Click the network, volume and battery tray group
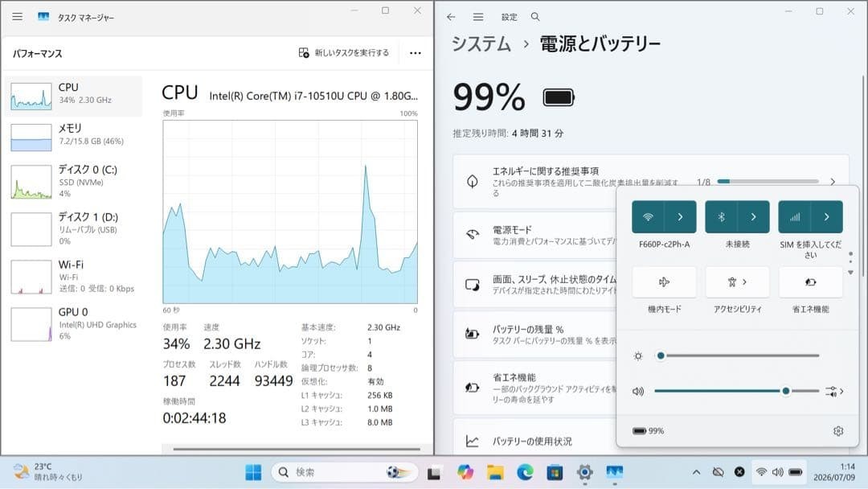Screen dimensions: 868x489 [779, 472]
